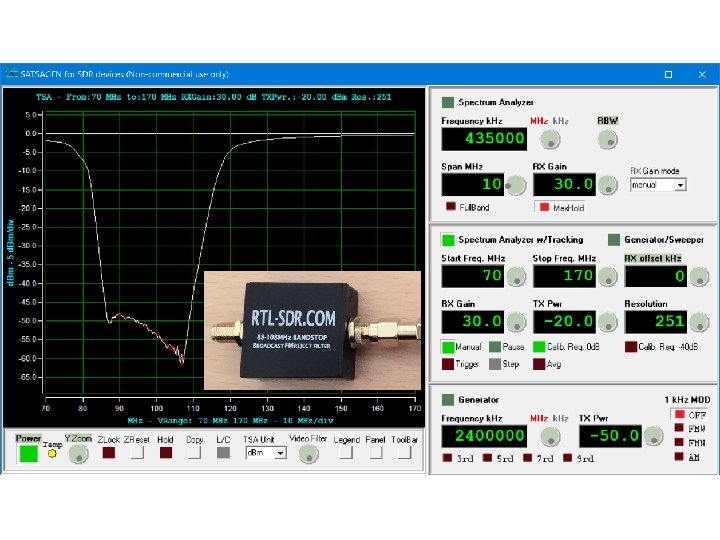720x540 pixels.
Task: Toggle the ZLock indicator
Action: pos(109,453)
